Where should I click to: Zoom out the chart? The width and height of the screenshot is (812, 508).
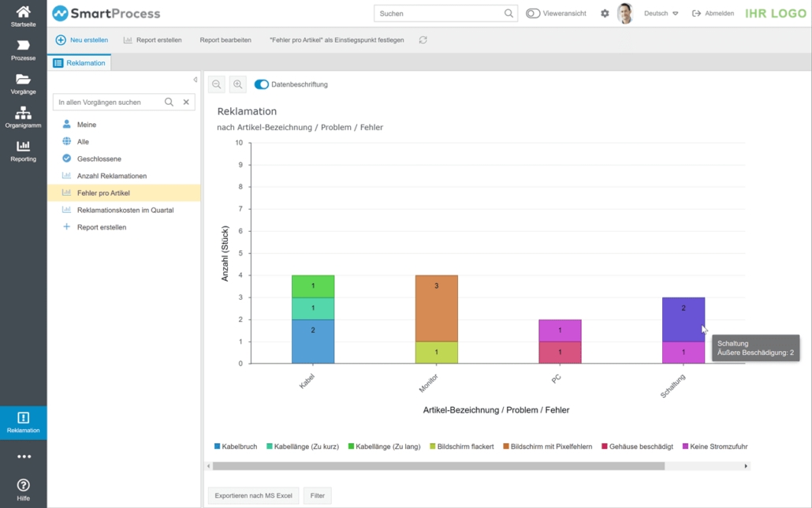(x=217, y=84)
